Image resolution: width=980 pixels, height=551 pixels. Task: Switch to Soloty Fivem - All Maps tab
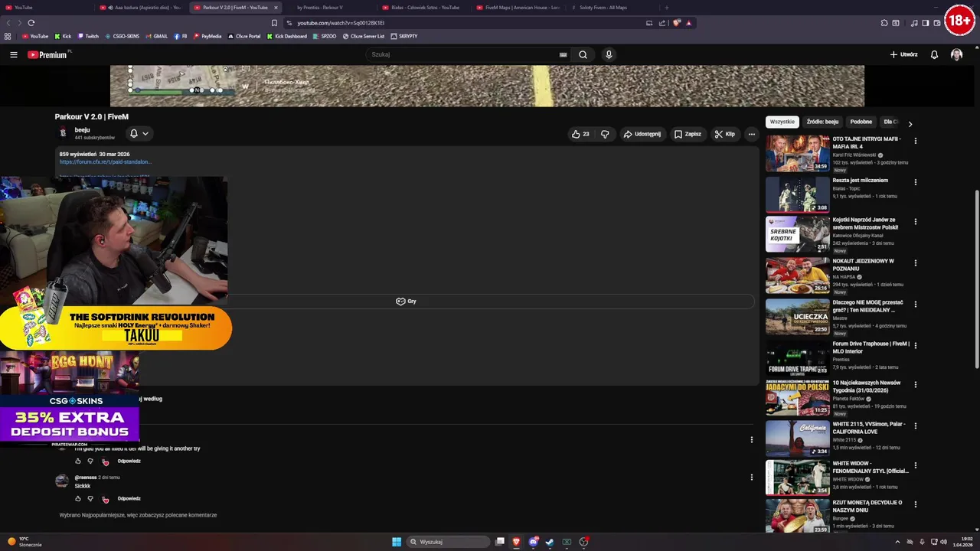(612, 8)
